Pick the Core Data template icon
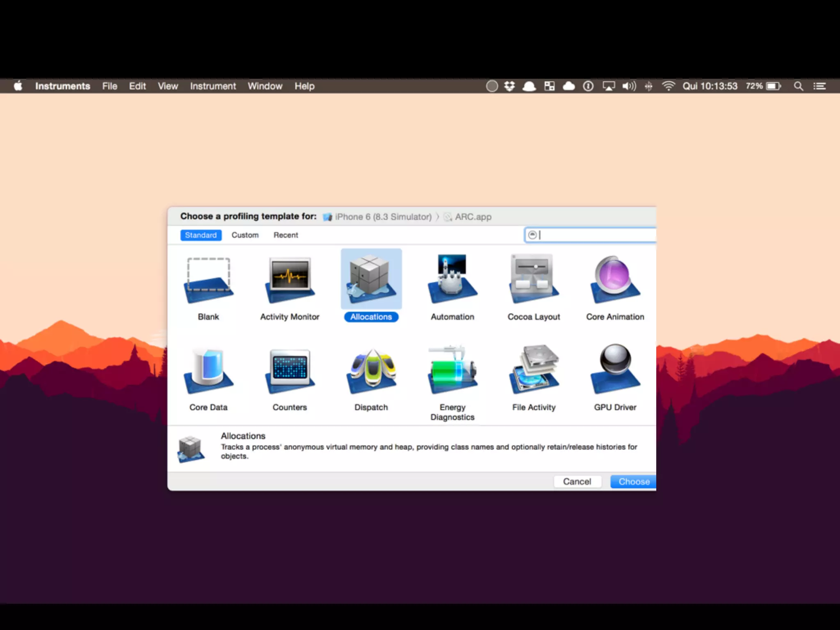 [x=208, y=371]
